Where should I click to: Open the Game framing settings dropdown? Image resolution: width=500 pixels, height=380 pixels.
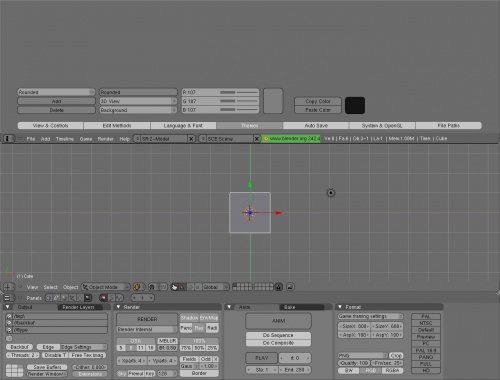(371, 316)
